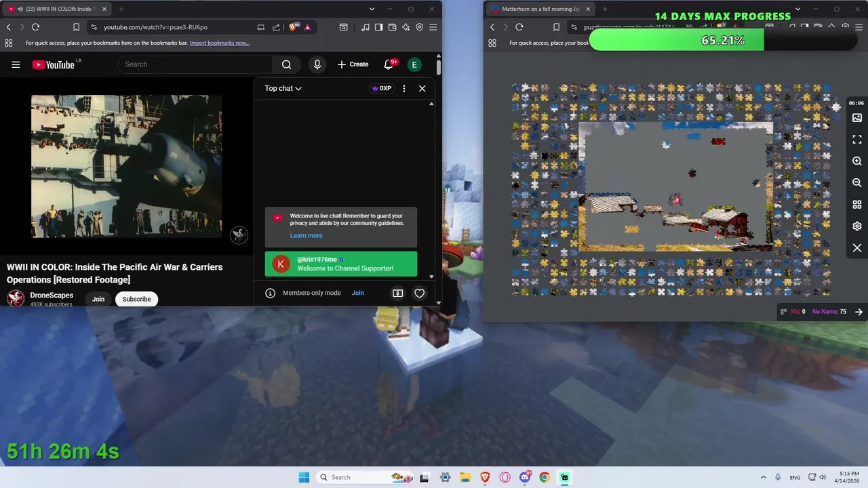Open the Super Chat dollar icon

pyautogui.click(x=397, y=293)
